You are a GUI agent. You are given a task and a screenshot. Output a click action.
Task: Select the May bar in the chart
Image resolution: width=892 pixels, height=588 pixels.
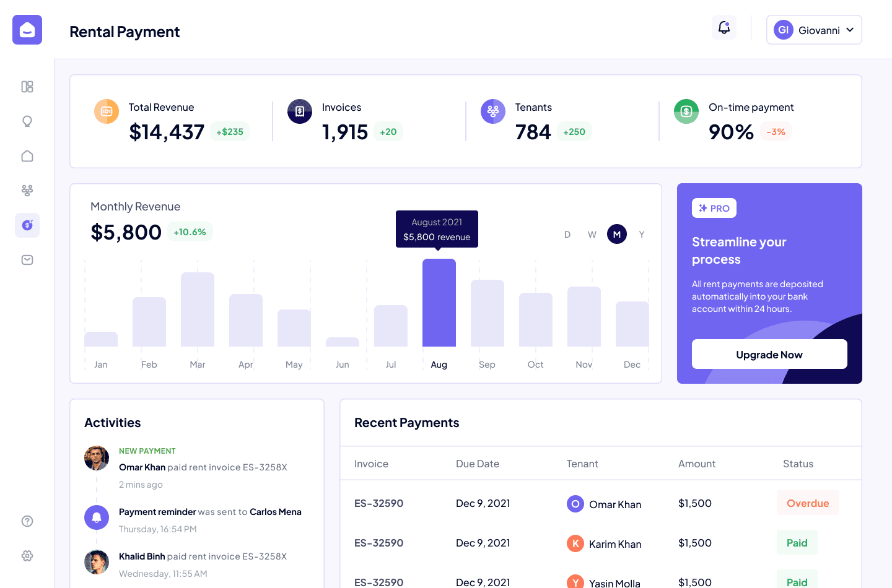coord(294,328)
